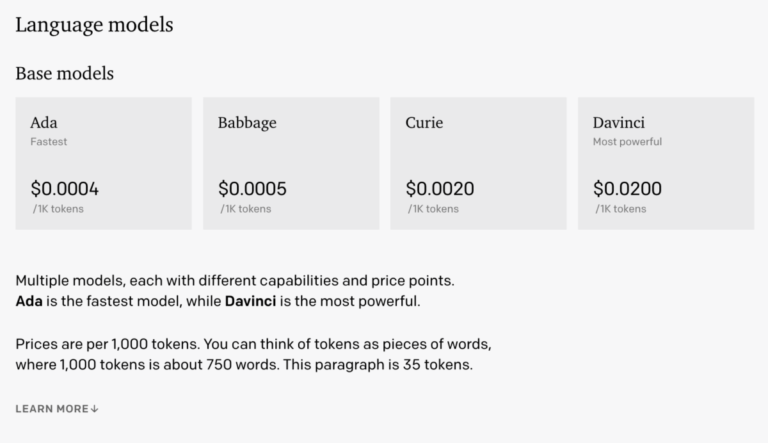
Task: Click the Fastest label under Ada
Action: click(x=48, y=142)
